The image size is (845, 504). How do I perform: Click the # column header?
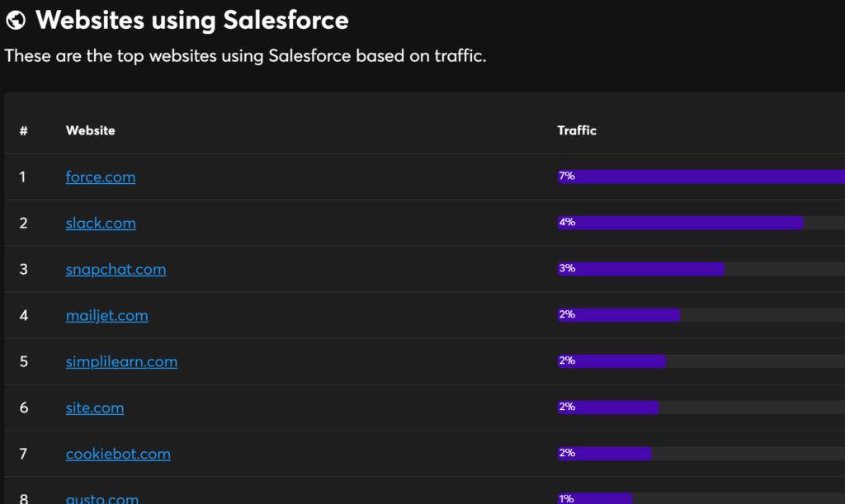click(24, 130)
